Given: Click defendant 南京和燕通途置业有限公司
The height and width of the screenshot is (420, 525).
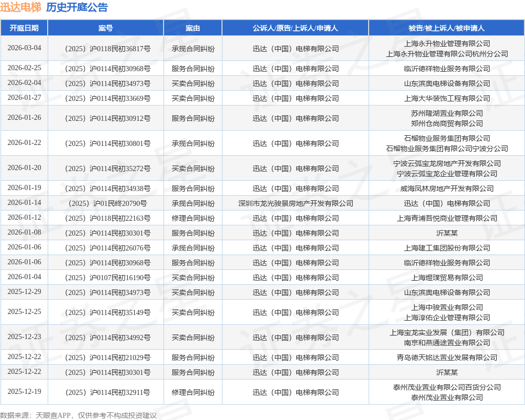Looking at the screenshot, I should pyautogui.click(x=447, y=343).
